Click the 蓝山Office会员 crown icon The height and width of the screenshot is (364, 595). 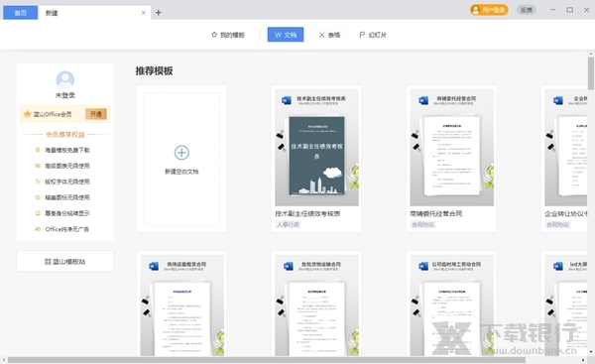tap(28, 114)
